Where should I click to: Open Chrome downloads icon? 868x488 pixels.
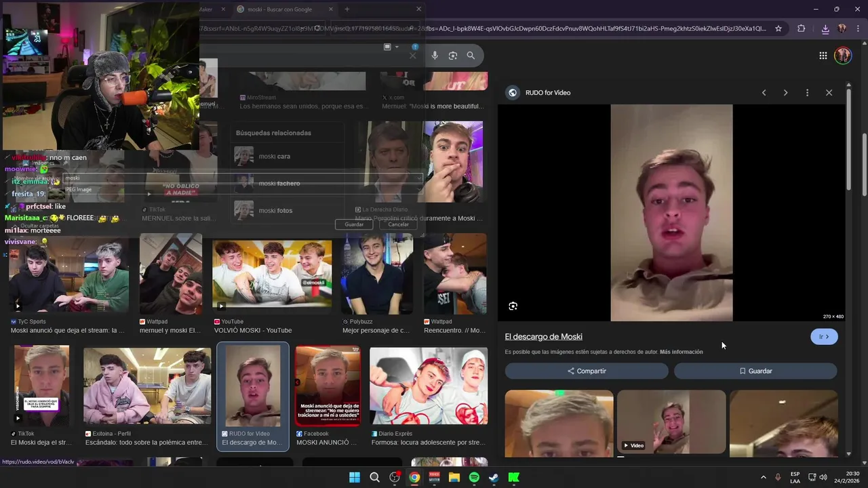click(825, 28)
